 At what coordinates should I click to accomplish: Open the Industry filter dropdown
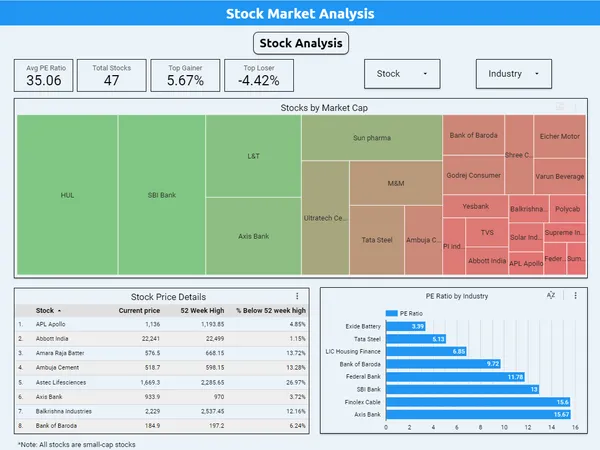pos(514,74)
